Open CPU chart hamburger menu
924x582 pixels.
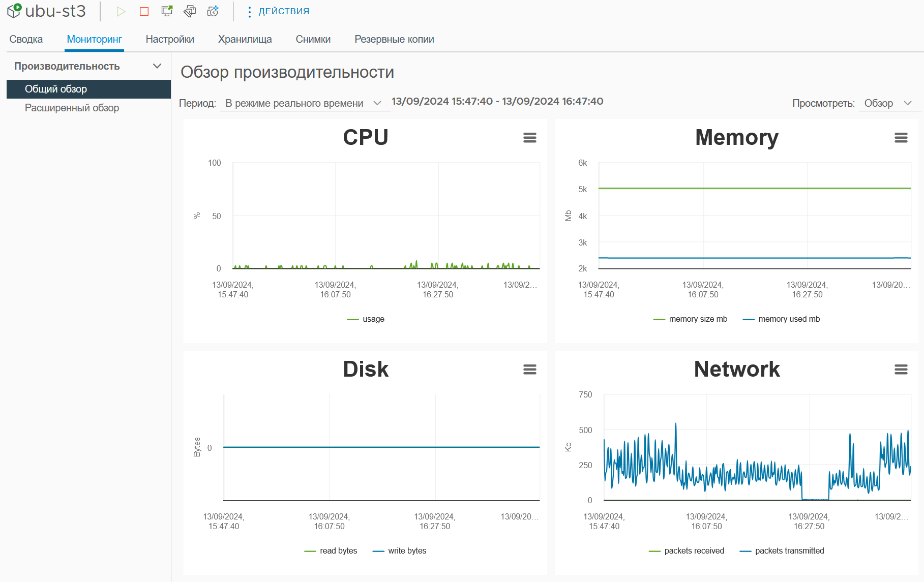(530, 138)
